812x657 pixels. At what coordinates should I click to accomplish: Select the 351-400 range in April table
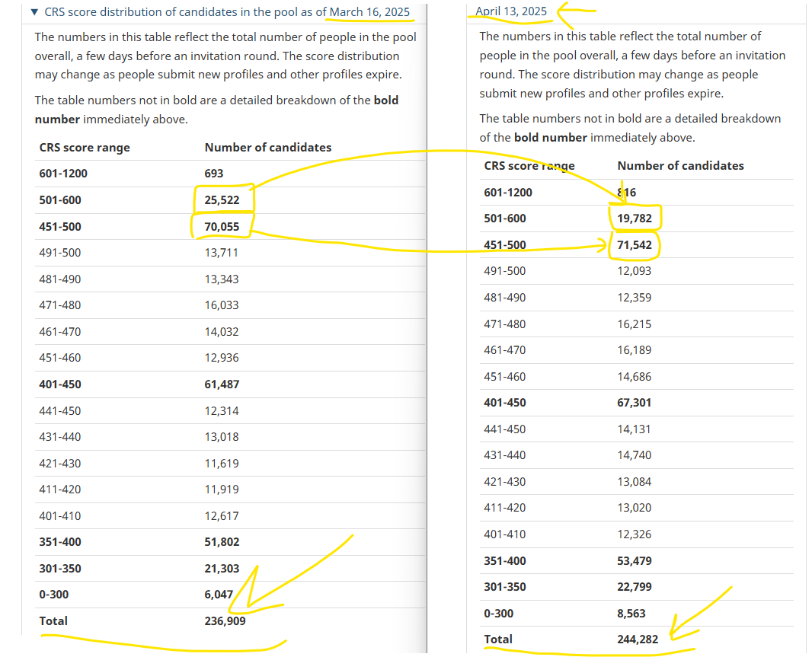click(x=505, y=561)
